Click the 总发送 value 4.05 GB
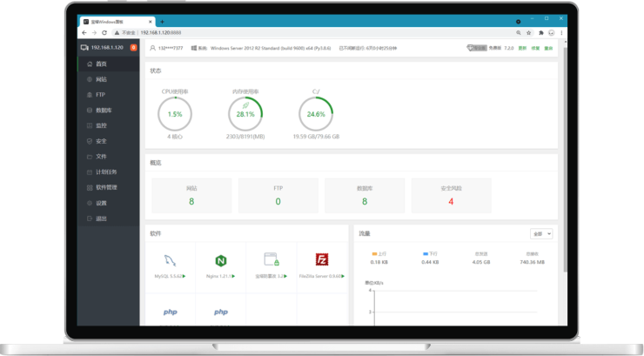Viewport: 644px width, 356px height. click(481, 262)
